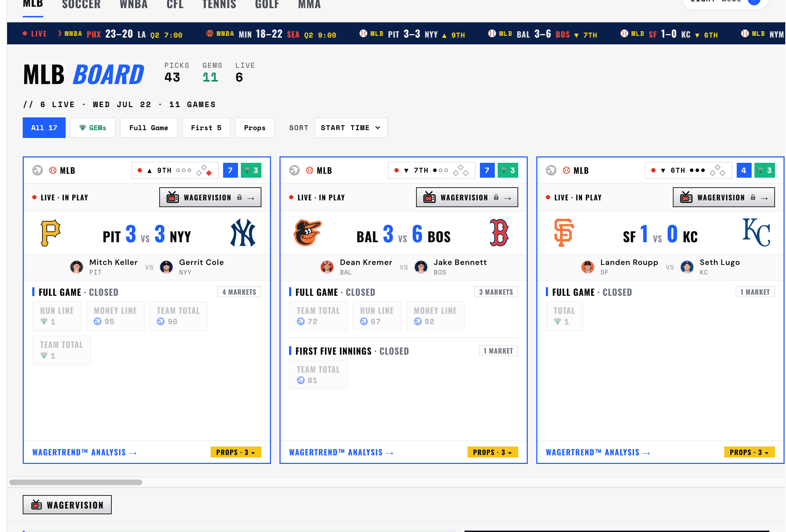Switch to the WNBA tab
The height and width of the screenshot is (532, 786).
[134, 5]
